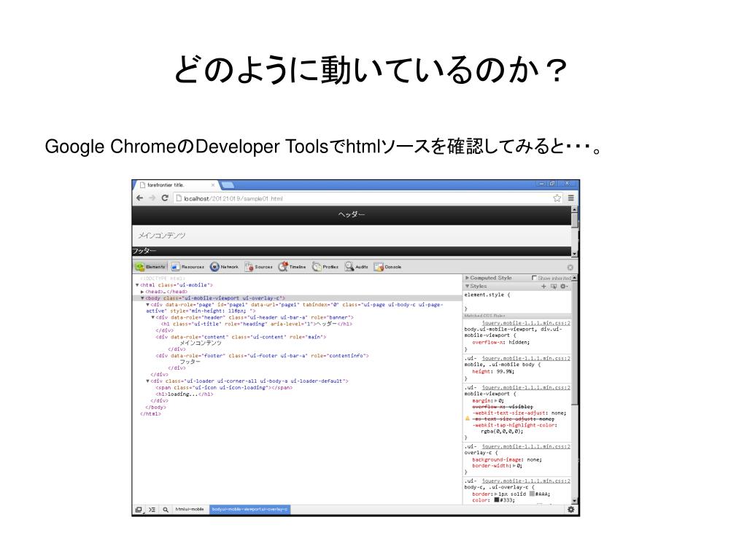Screen dimensions: 747x560
Task: Click the dock-to-window icon in status bar
Action: 139,510
